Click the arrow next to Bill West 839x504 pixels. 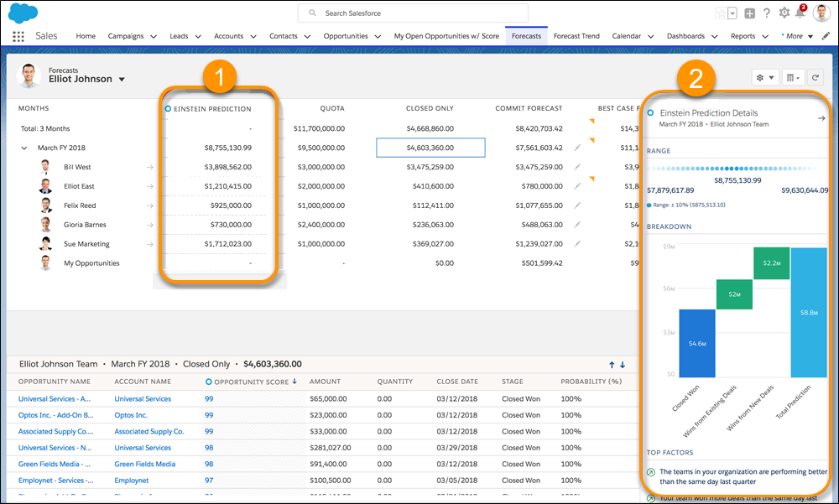point(150,168)
